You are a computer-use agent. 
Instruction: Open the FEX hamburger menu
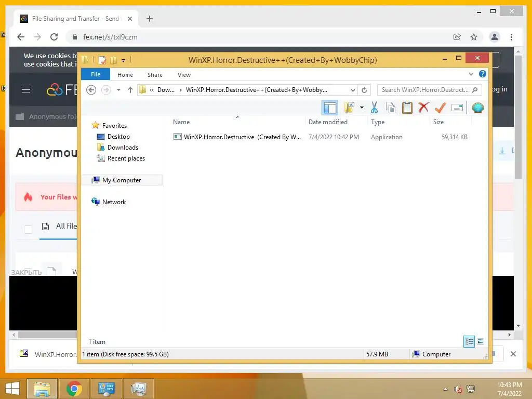click(x=26, y=89)
